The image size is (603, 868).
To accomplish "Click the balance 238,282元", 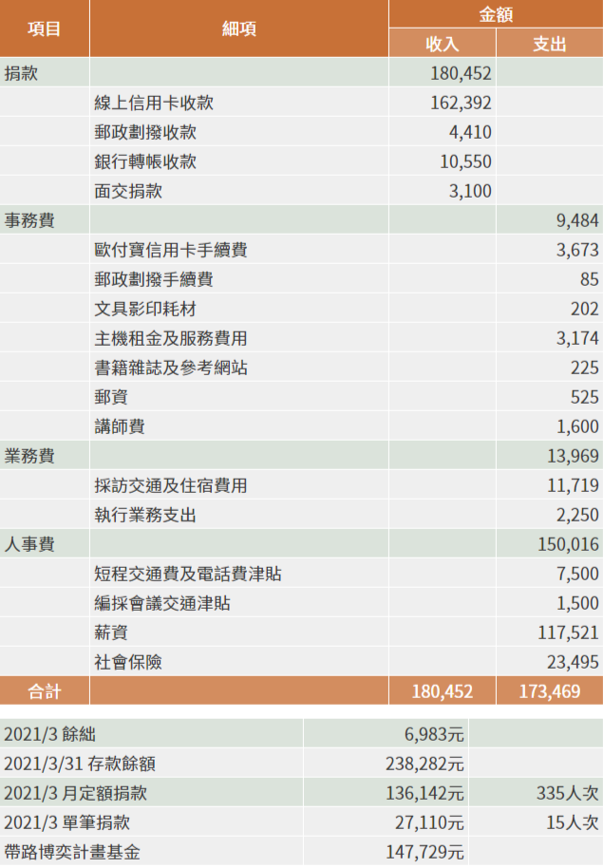I will point(424,764).
